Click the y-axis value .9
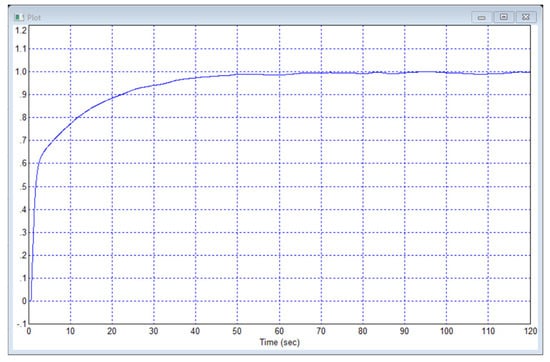The height and width of the screenshot is (362, 550). (23, 95)
